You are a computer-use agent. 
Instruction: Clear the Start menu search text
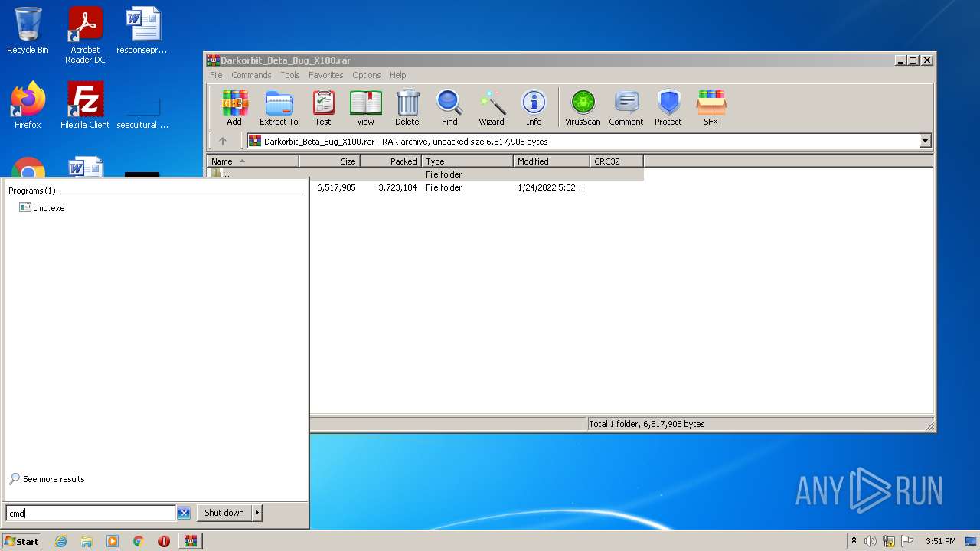[x=184, y=514]
